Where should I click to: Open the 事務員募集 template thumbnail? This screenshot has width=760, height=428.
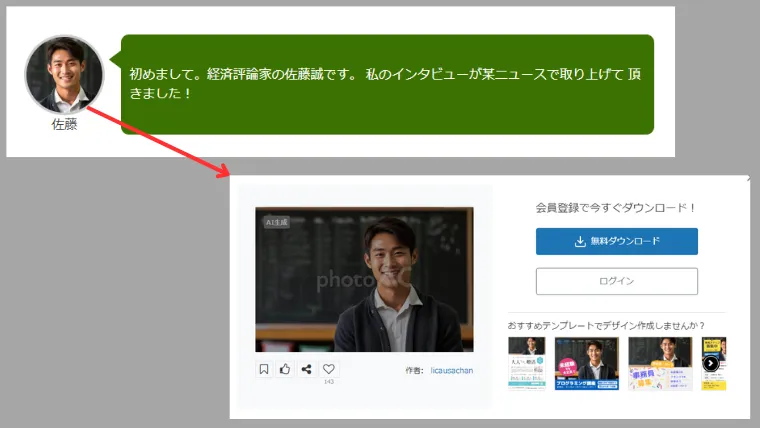click(x=660, y=363)
